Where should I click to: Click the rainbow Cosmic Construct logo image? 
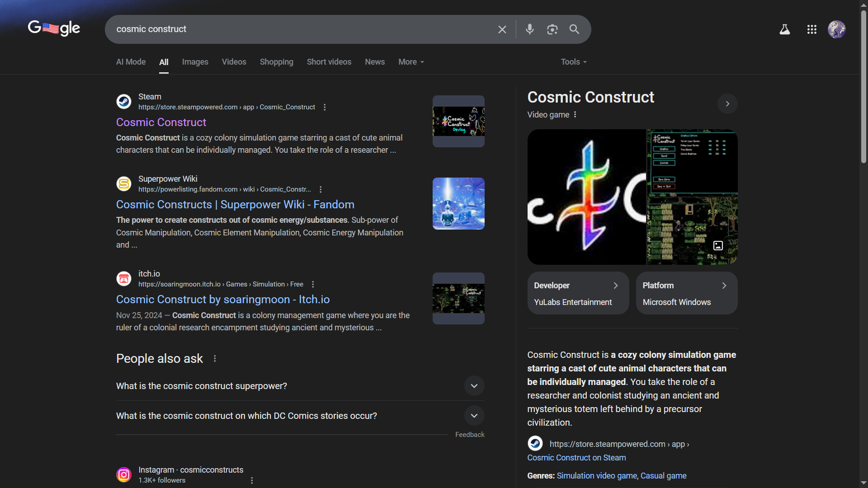point(587,197)
